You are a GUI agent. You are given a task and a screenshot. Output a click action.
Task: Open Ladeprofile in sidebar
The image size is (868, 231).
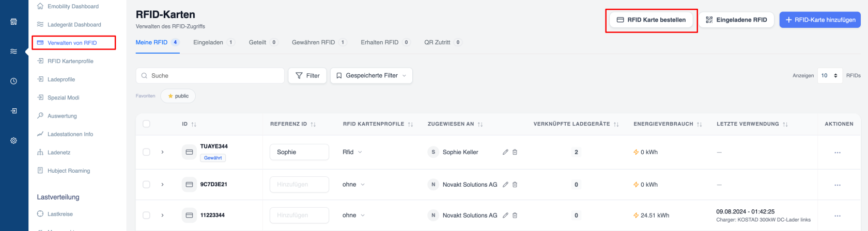(56, 79)
